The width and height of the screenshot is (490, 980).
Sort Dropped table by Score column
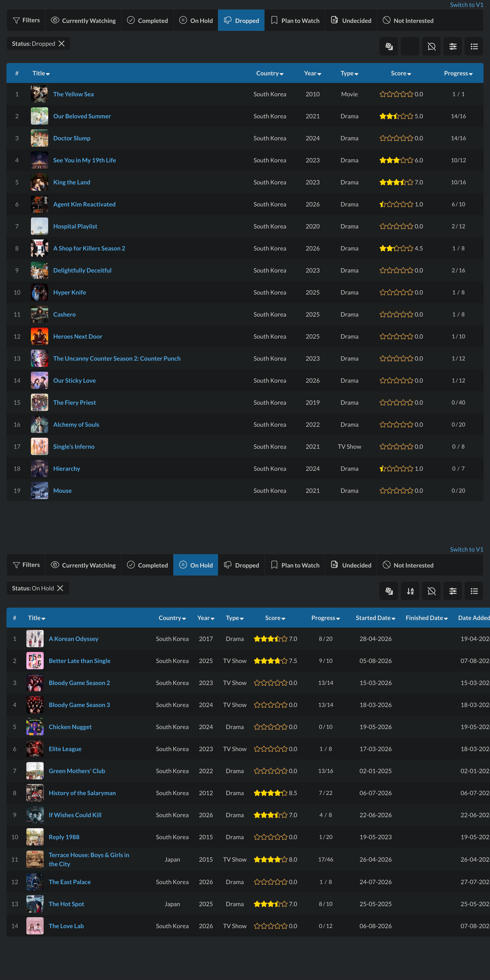[x=401, y=73]
